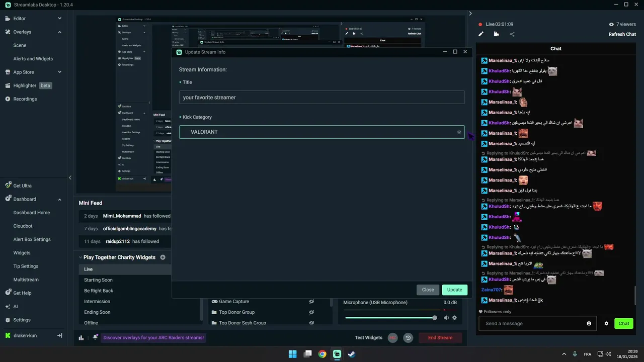Open the Editor section icon in sidebar
The width and height of the screenshot is (644, 362).
8,19
